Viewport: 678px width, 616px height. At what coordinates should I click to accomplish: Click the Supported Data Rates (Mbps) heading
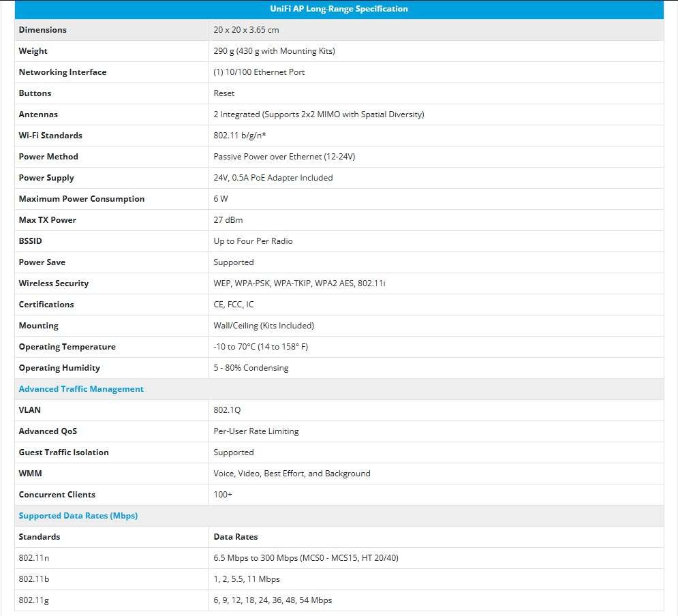[x=78, y=516]
